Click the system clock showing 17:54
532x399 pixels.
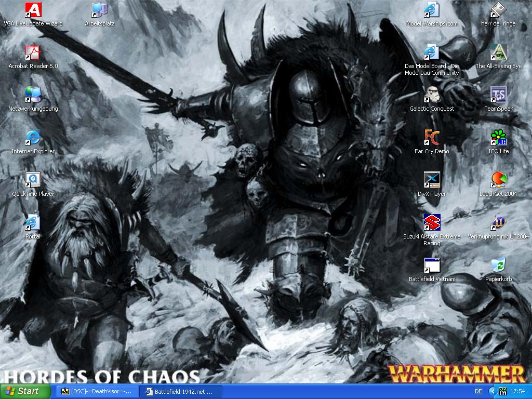517,391
